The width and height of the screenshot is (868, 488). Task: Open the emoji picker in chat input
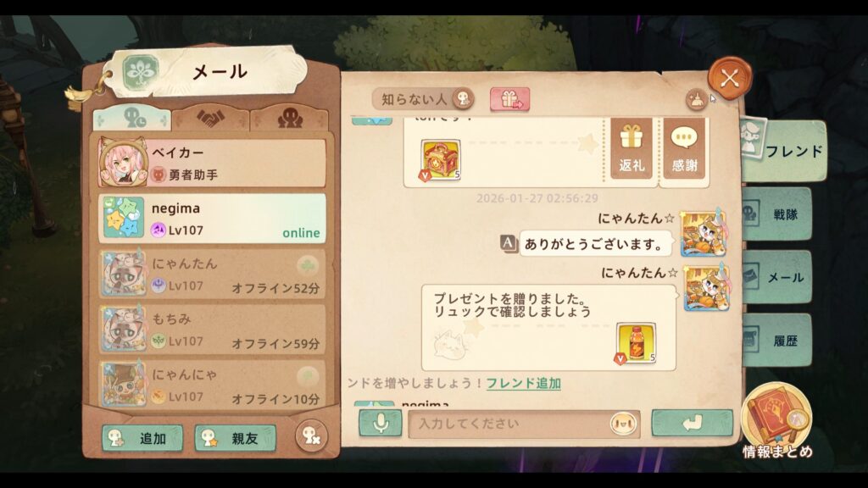pyautogui.click(x=623, y=424)
